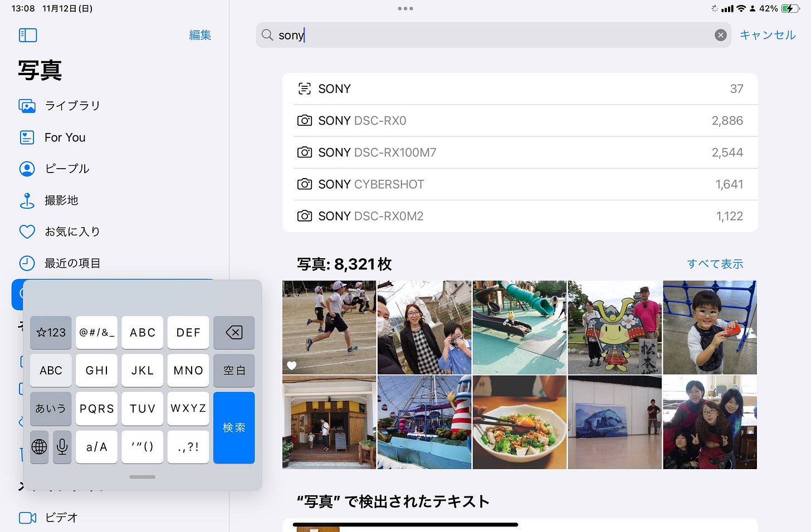Tap the 編集 edit button
The width and height of the screenshot is (811, 532).
click(200, 35)
